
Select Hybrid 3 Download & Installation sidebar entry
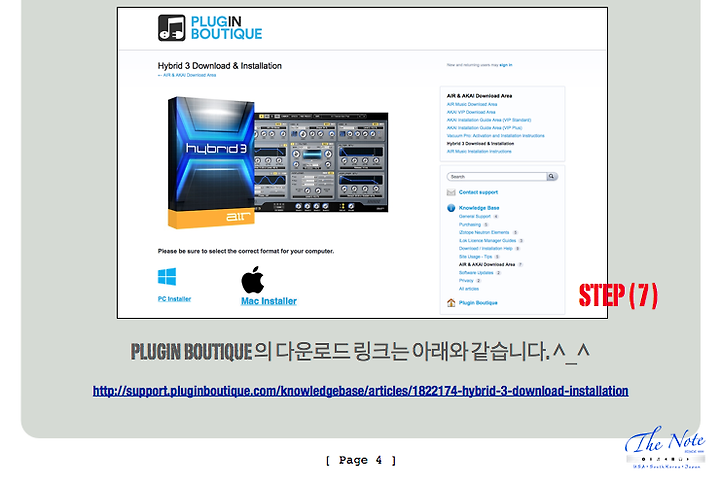point(480,144)
